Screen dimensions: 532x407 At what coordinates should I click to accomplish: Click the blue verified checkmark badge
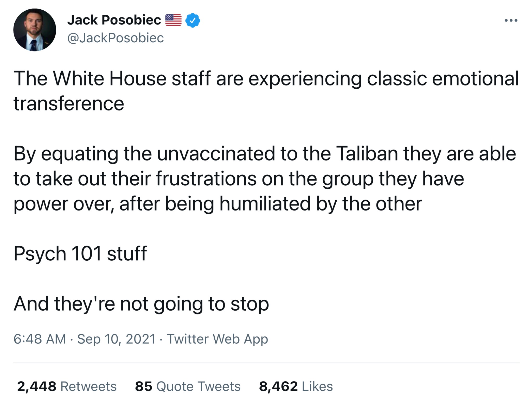[193, 21]
